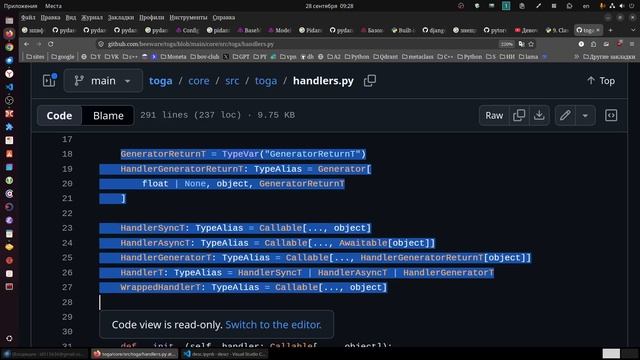Open the Raw file view
The height and width of the screenshot is (360, 640).
pos(494,116)
